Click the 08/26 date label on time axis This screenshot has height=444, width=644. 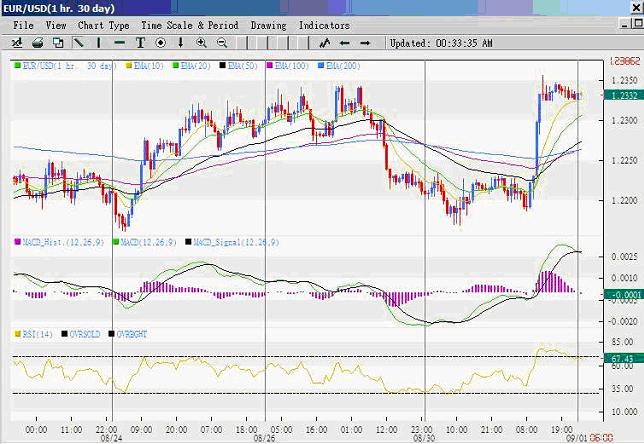(x=264, y=438)
